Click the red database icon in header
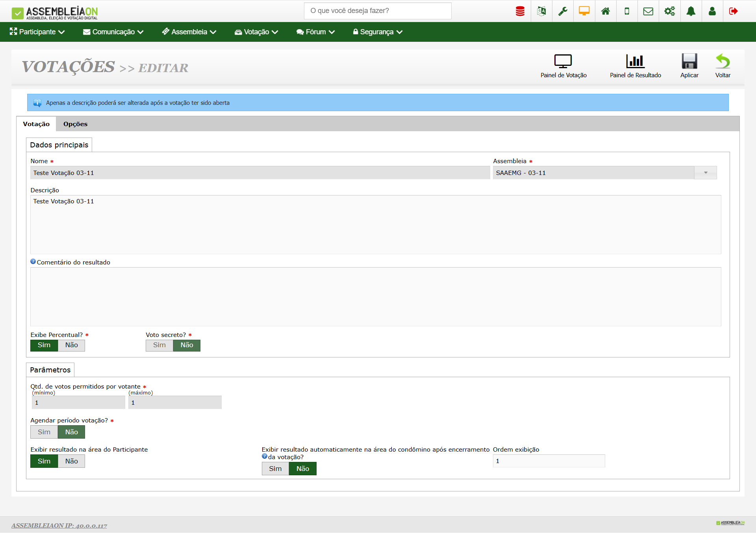The image size is (756, 534). coord(520,11)
